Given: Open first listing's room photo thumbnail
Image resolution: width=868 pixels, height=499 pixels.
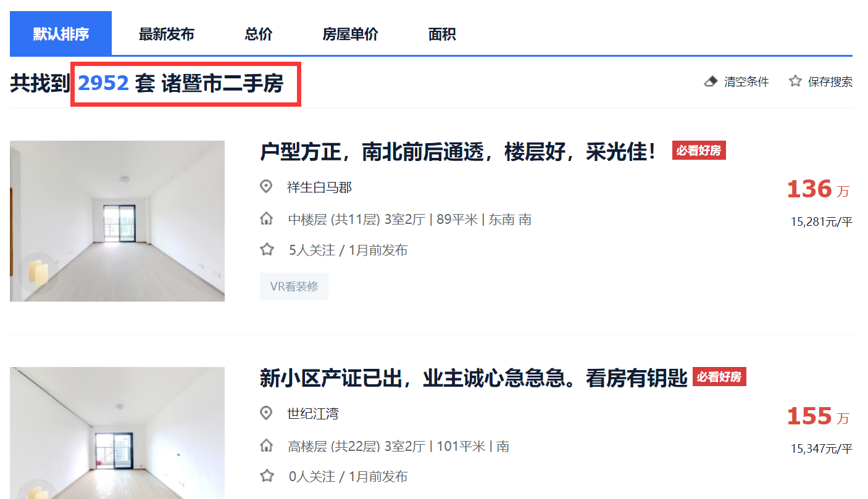Looking at the screenshot, I should click(x=117, y=221).
